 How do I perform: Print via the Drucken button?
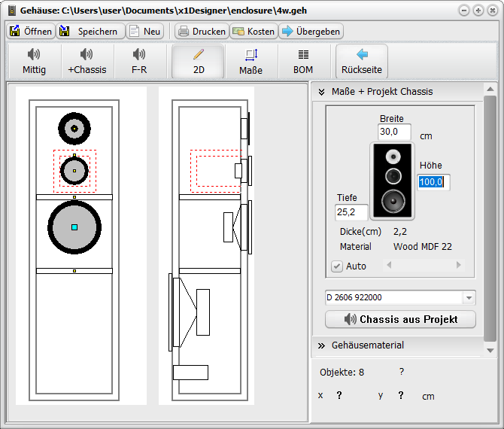[202, 31]
